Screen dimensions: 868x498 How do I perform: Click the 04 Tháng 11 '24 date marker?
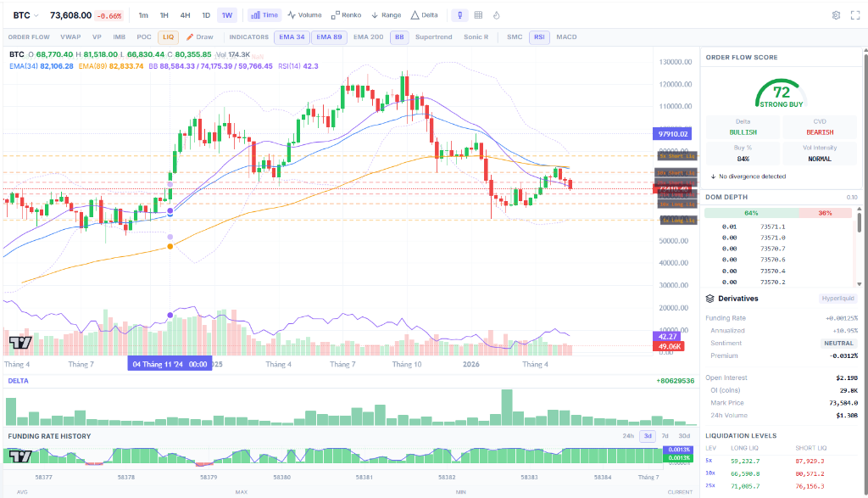(x=170, y=364)
